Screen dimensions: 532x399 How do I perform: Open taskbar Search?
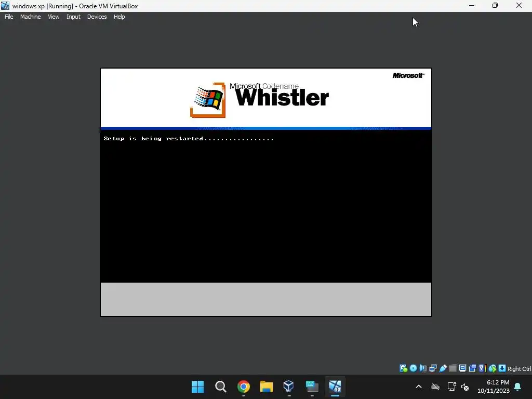click(220, 386)
